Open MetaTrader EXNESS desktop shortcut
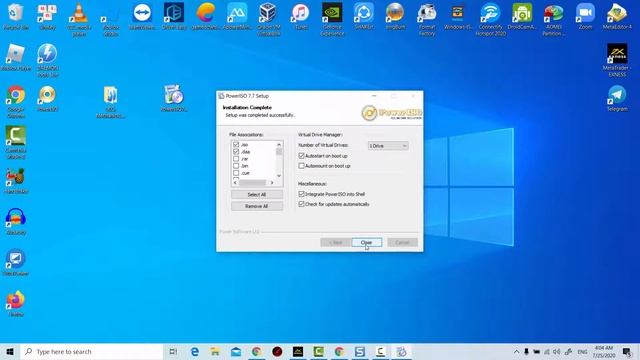Image resolution: width=640 pixels, height=360 pixels. point(617,60)
